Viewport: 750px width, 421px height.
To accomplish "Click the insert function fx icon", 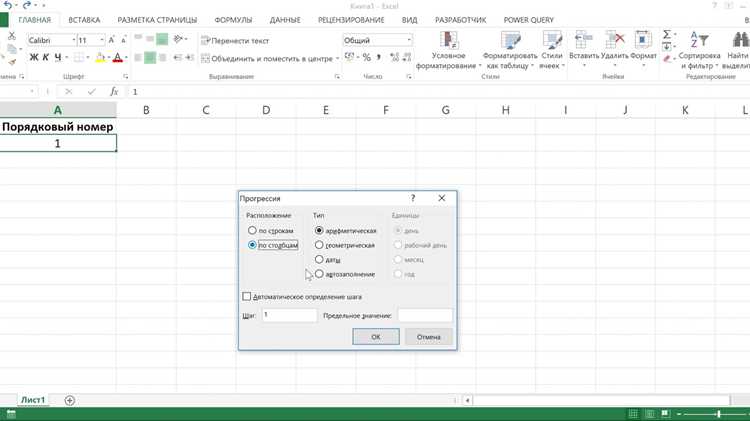I will point(114,91).
